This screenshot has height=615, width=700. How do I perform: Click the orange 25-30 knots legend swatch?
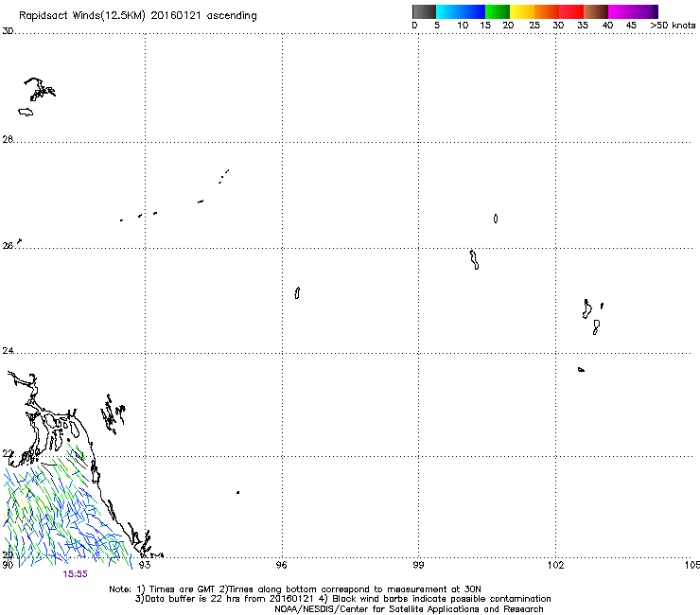coord(547,11)
